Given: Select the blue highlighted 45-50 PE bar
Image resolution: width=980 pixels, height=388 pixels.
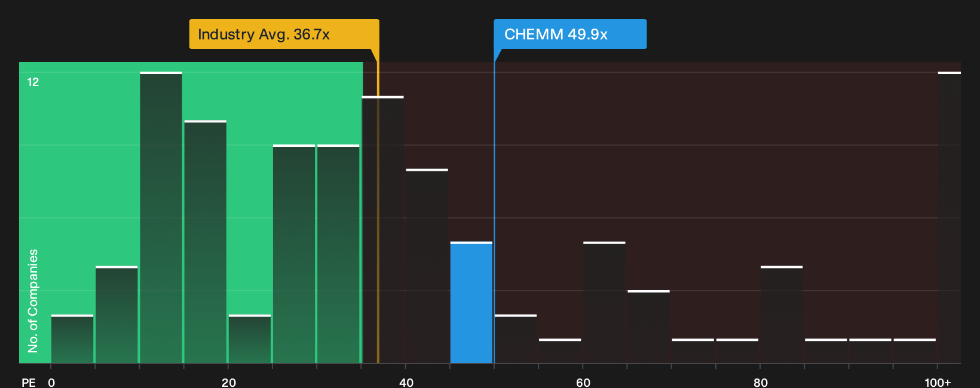Looking at the screenshot, I should pyautogui.click(x=471, y=302).
